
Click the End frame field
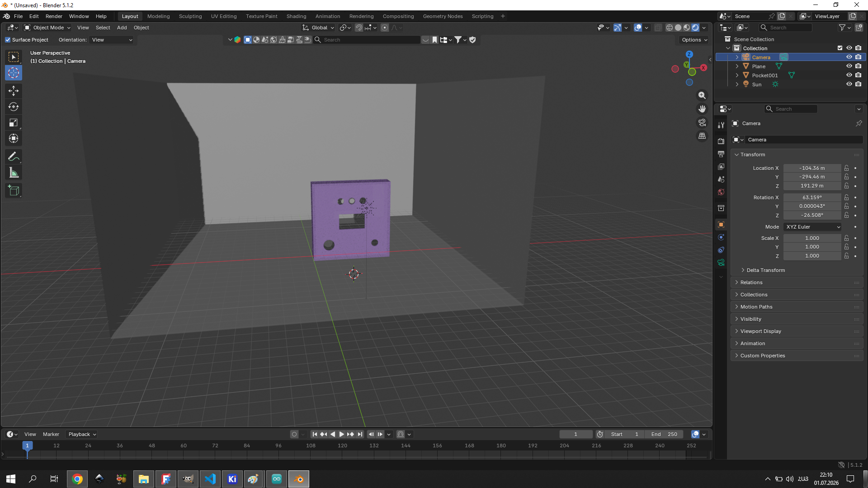(x=665, y=434)
